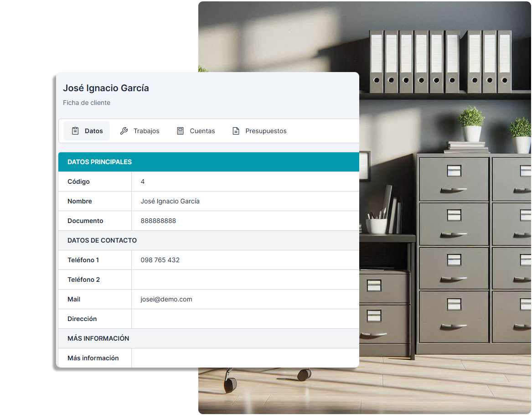Click the Teléfono 1 number 098 765 432
The image size is (532, 415).
click(160, 260)
